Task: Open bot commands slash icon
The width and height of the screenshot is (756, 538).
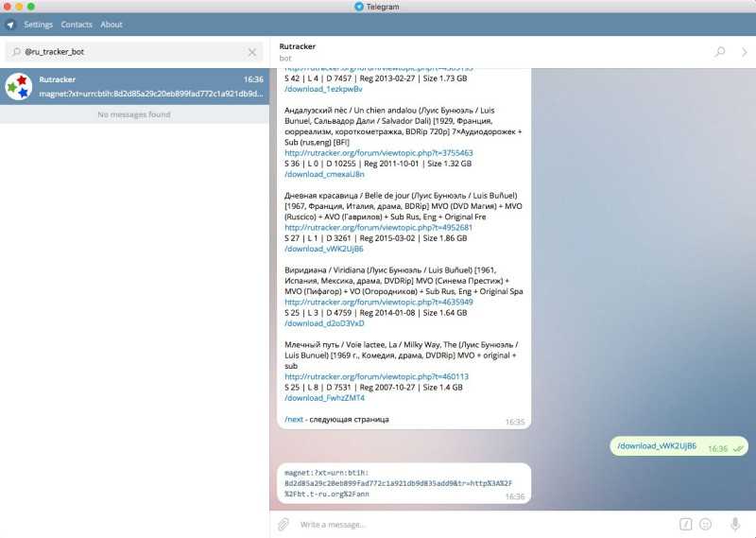Action: pyautogui.click(x=686, y=524)
